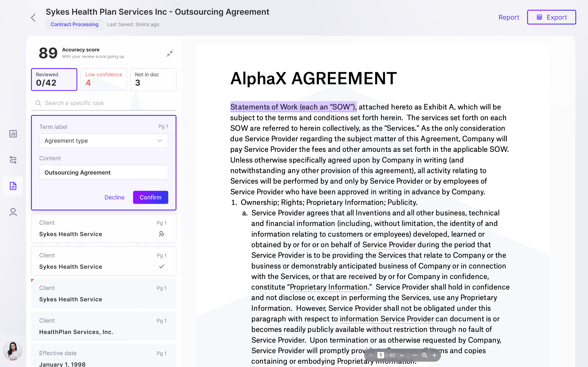The height and width of the screenshot is (367, 588).
Task: Click the user-assigned icon on first Client card
Action: pyautogui.click(x=162, y=234)
